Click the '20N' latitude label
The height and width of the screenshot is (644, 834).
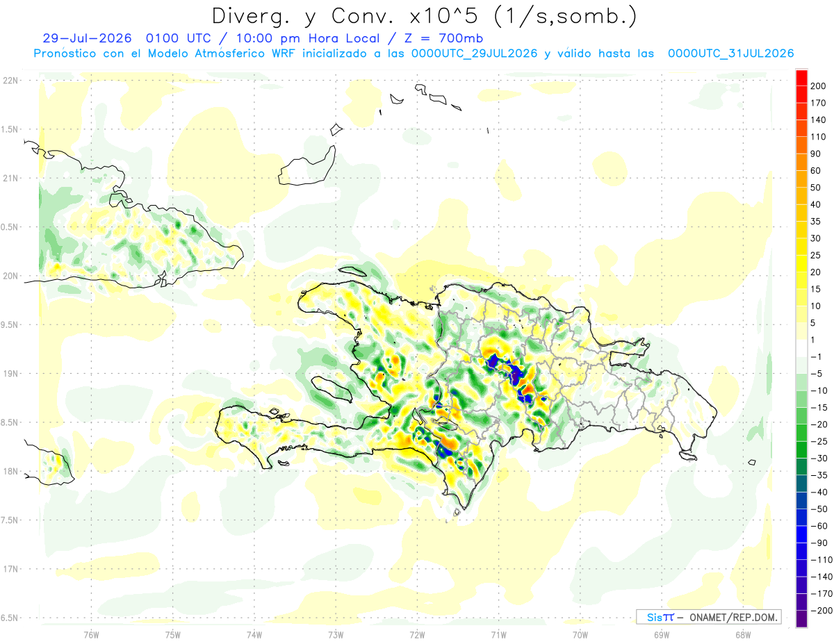(10, 276)
